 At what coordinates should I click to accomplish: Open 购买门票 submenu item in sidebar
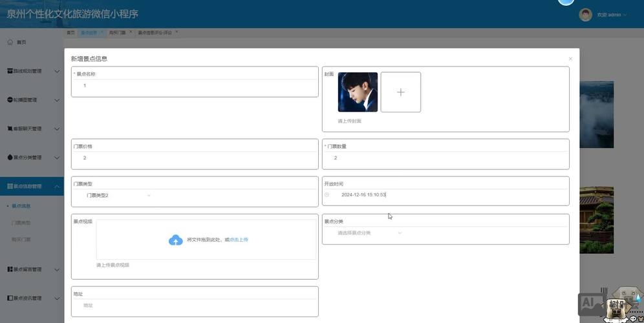[21, 240]
